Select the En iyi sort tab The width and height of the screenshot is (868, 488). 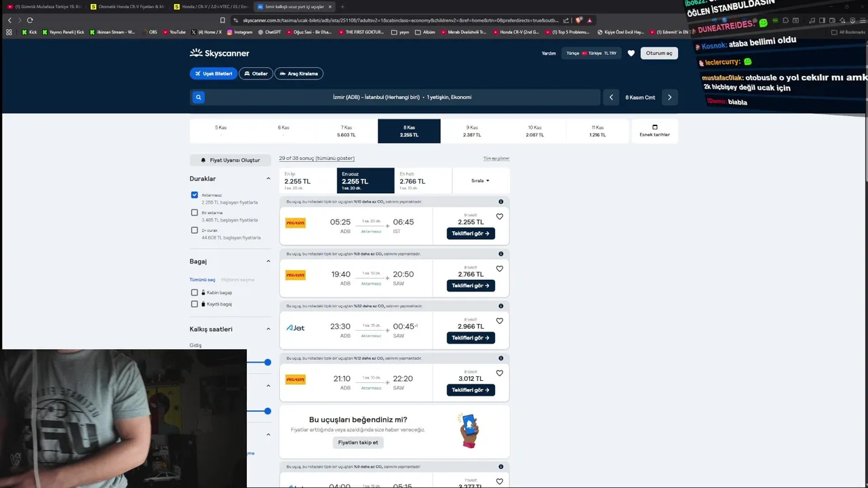(x=308, y=180)
